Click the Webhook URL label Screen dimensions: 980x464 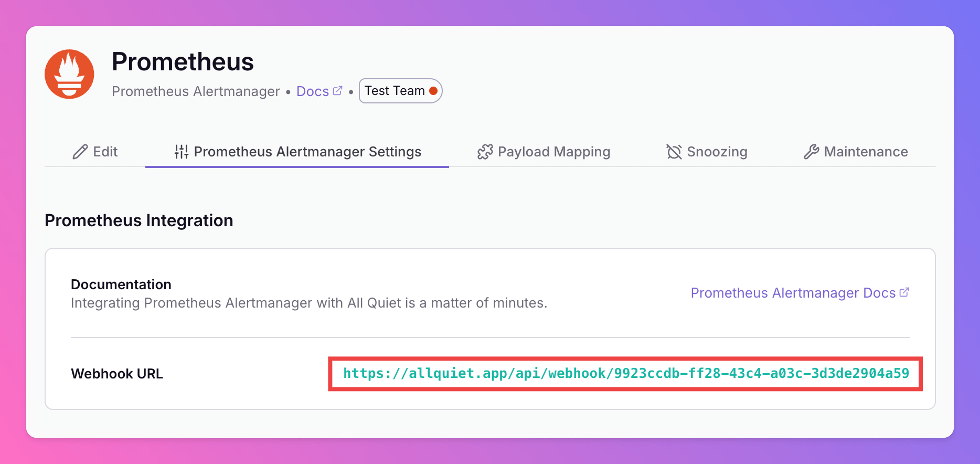(x=117, y=374)
